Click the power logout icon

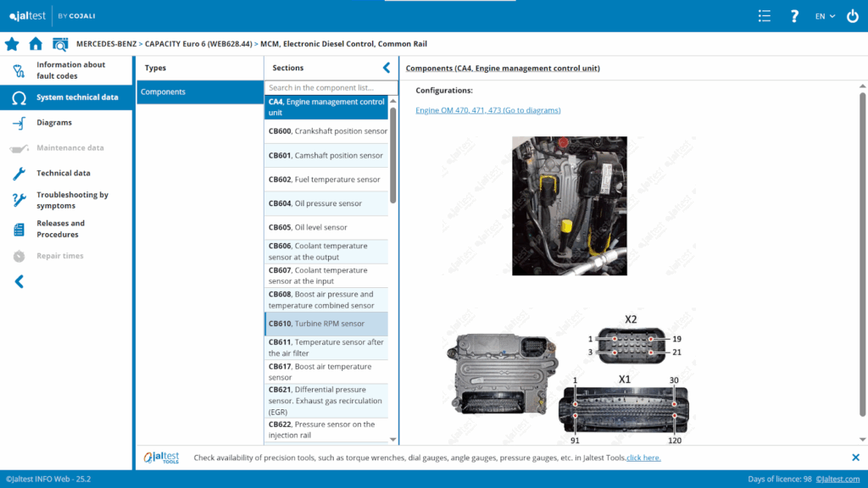[x=853, y=16]
